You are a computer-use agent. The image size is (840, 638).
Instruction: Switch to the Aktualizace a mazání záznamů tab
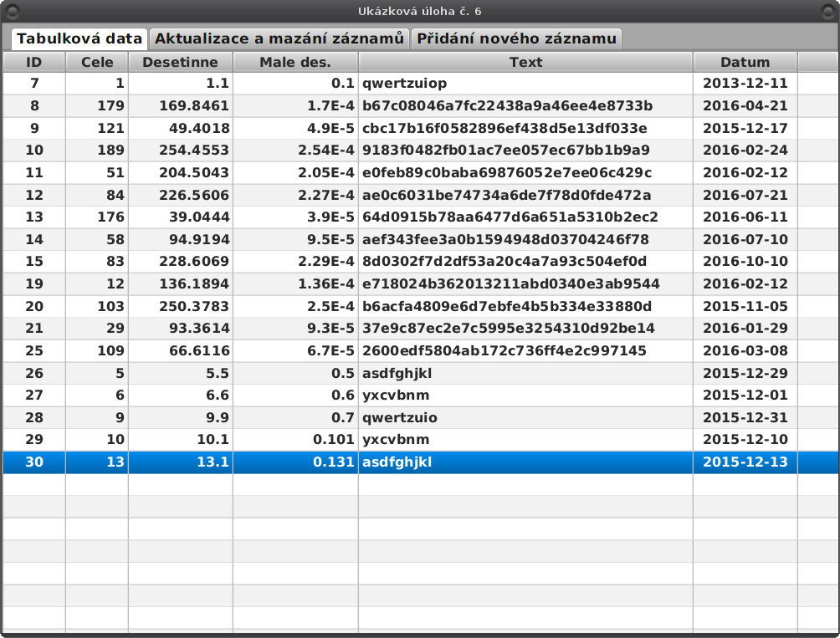279,38
